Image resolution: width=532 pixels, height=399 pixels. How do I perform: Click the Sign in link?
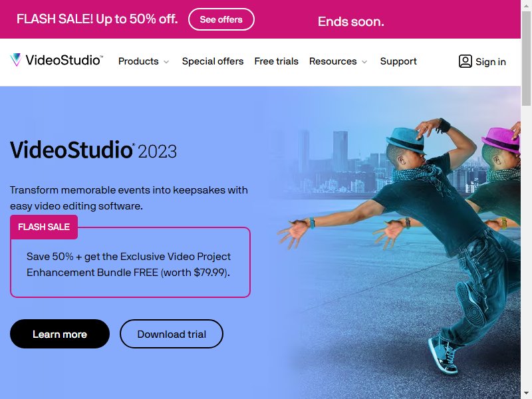(x=491, y=62)
